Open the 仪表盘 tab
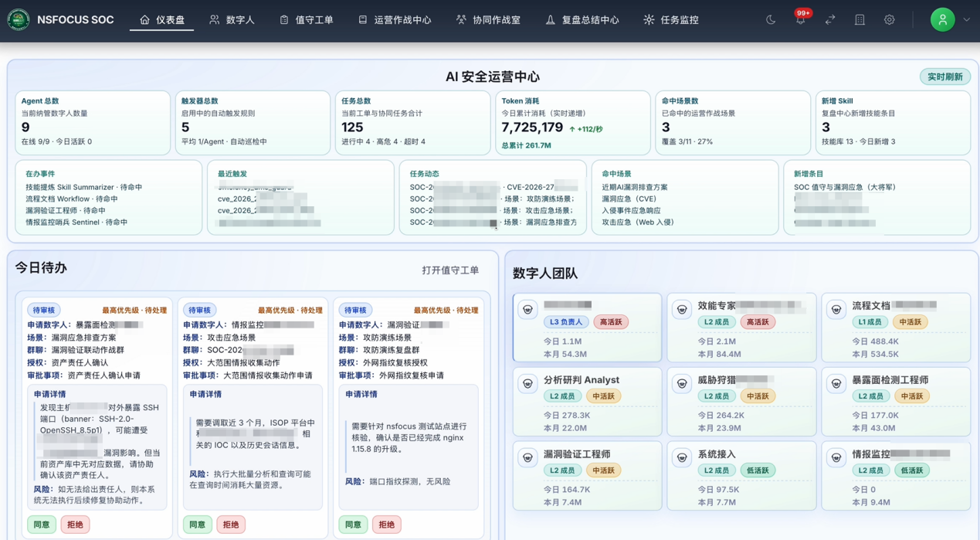 tap(162, 20)
